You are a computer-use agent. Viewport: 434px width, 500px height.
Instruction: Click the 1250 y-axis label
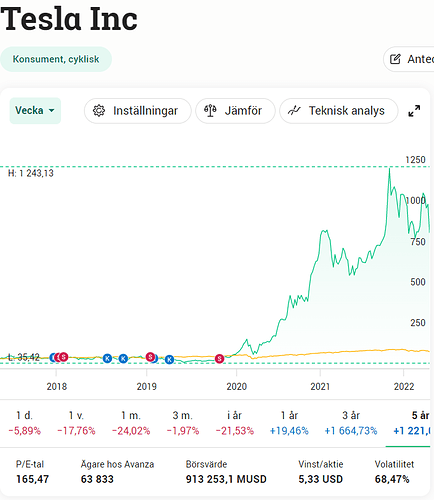pyautogui.click(x=415, y=160)
